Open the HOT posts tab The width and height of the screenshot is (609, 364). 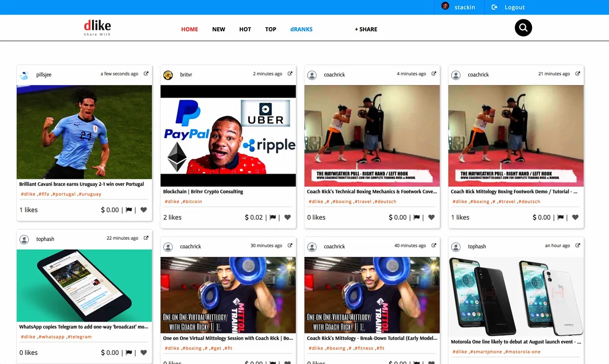click(x=245, y=29)
